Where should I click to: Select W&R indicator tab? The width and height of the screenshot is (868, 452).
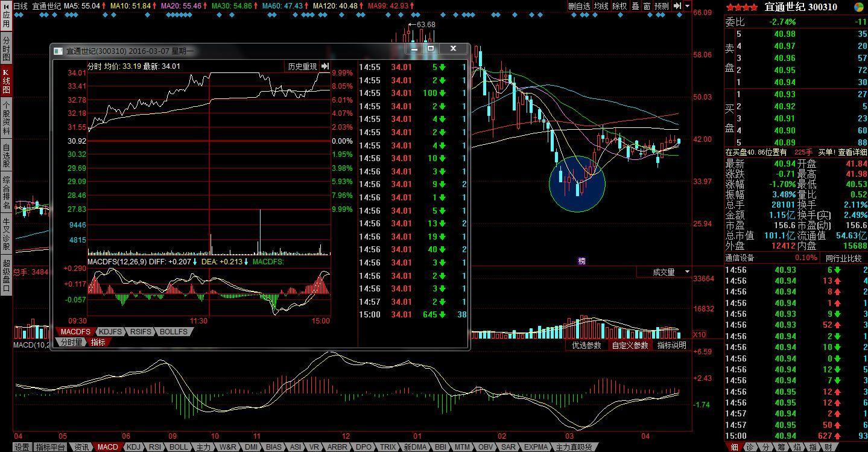pos(227,447)
